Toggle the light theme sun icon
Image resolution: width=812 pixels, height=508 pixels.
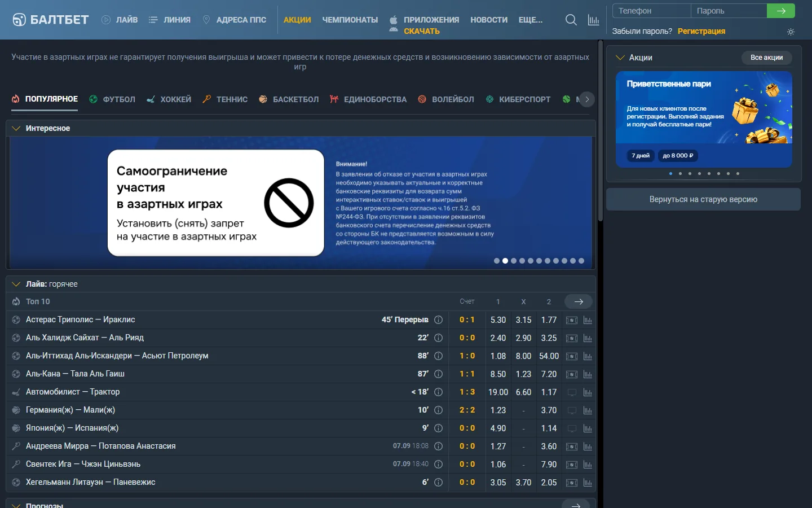coord(791,32)
